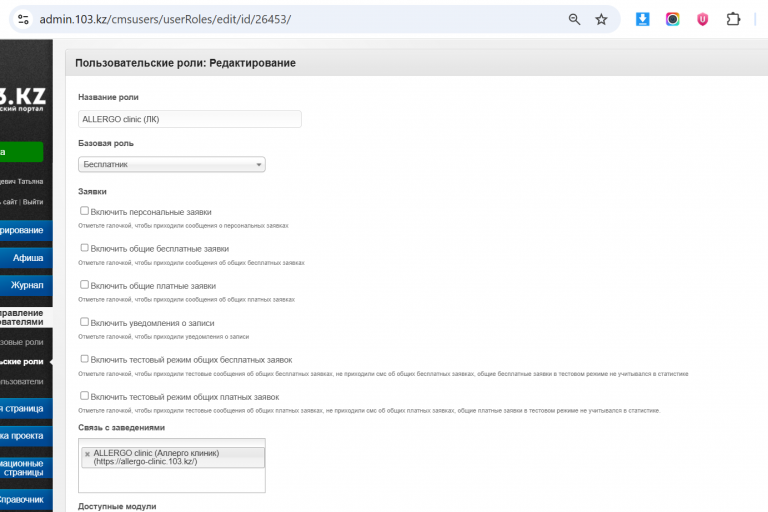Select the base roles sidebar item
Viewport: 768px width, 512px height.
pyautogui.click(x=22, y=342)
